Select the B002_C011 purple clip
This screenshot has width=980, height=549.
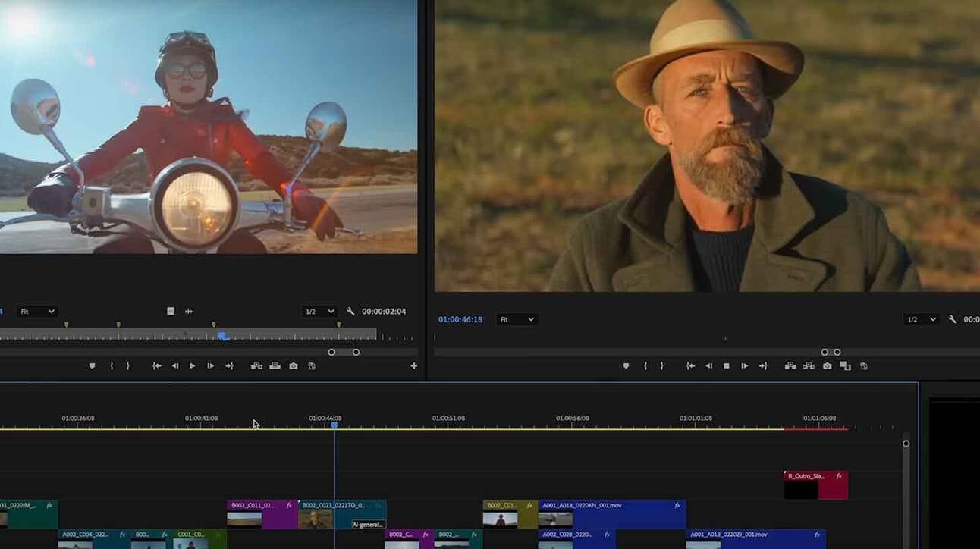click(x=262, y=514)
